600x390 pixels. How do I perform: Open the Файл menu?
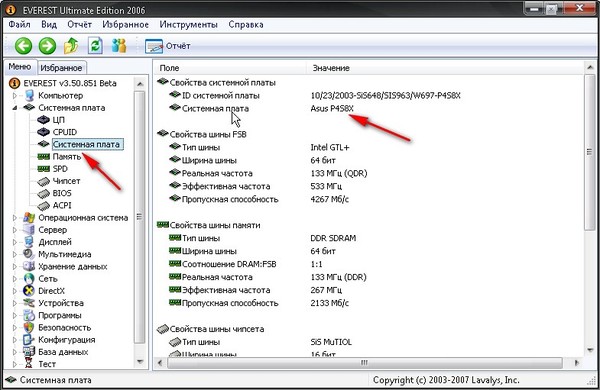coord(19,24)
